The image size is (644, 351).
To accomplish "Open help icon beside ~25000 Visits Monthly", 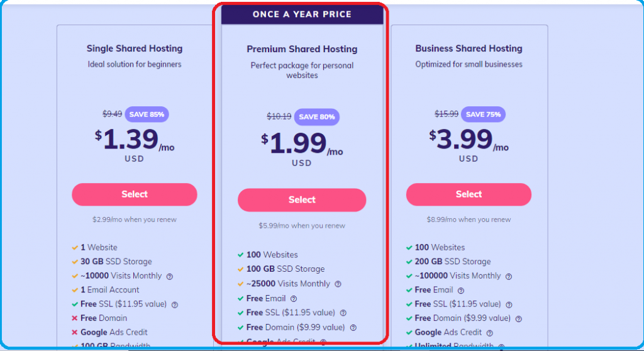I will (338, 284).
